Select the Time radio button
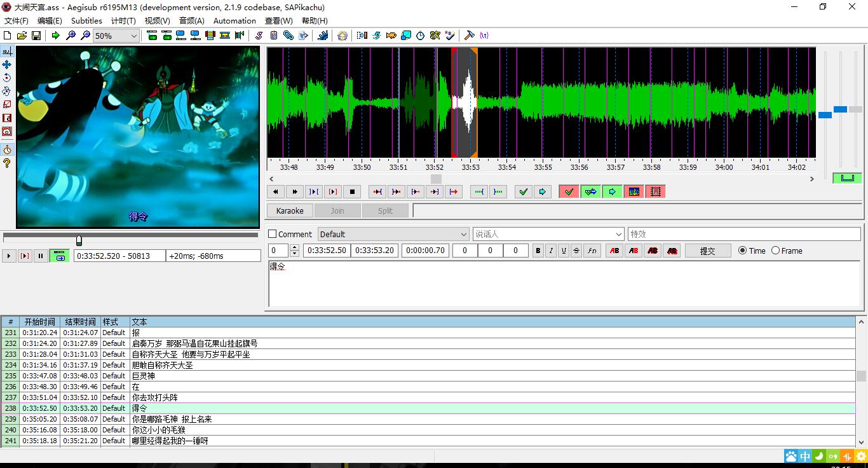Image resolution: width=868 pixels, height=468 pixels. (742, 251)
